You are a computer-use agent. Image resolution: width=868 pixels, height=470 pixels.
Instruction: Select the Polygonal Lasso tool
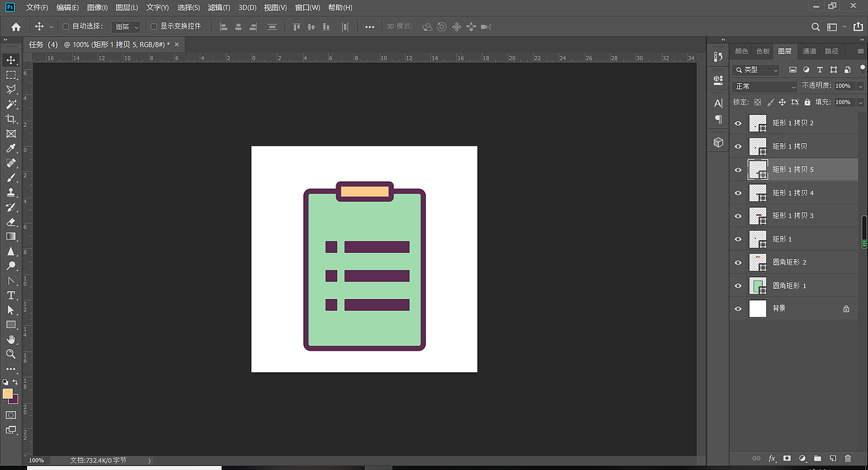tap(11, 90)
